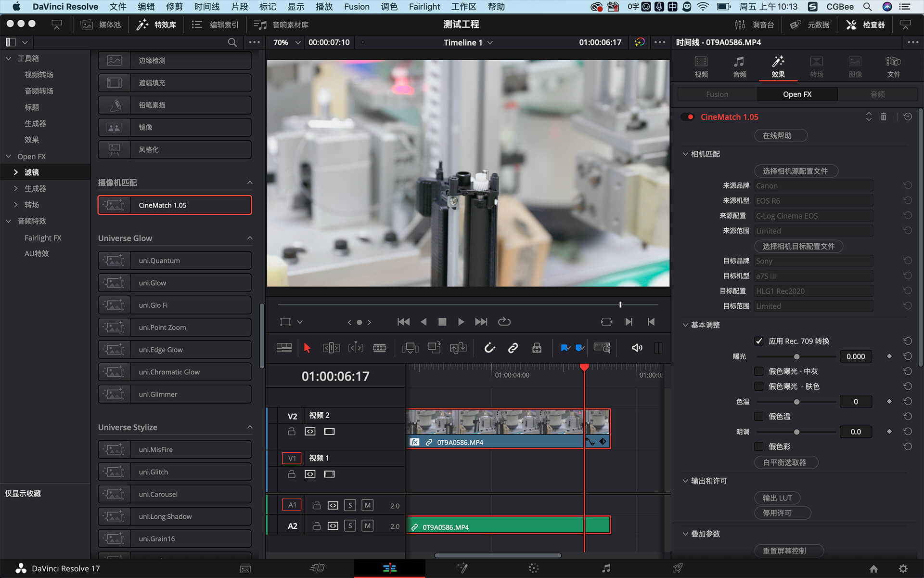Screen dimensions: 924x578
Task: Click the 白平衡选取器 button
Action: tap(786, 462)
